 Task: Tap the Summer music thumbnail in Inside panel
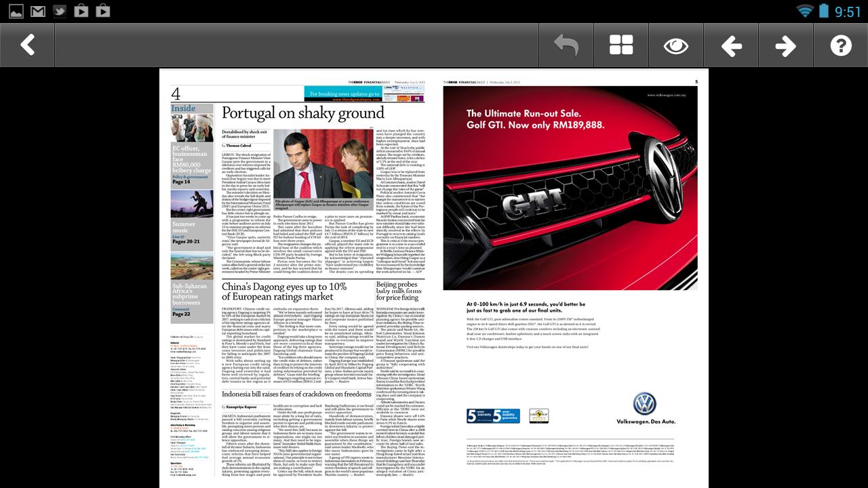pos(191,217)
